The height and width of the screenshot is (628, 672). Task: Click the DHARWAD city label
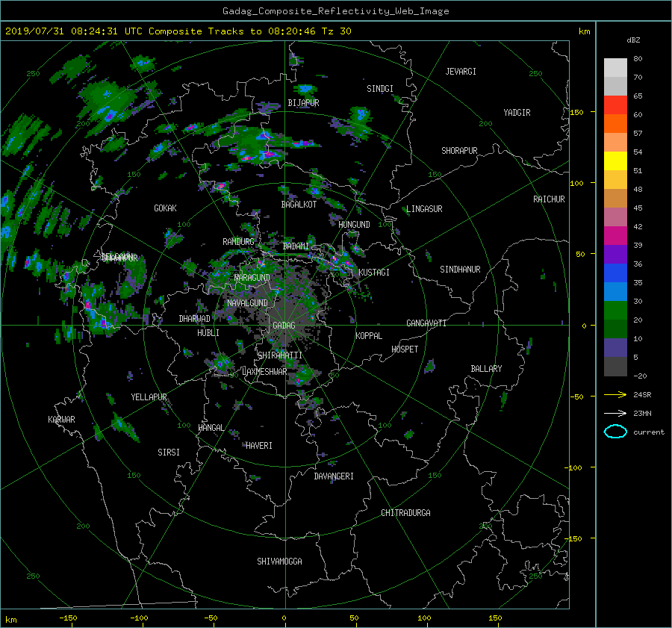(194, 319)
